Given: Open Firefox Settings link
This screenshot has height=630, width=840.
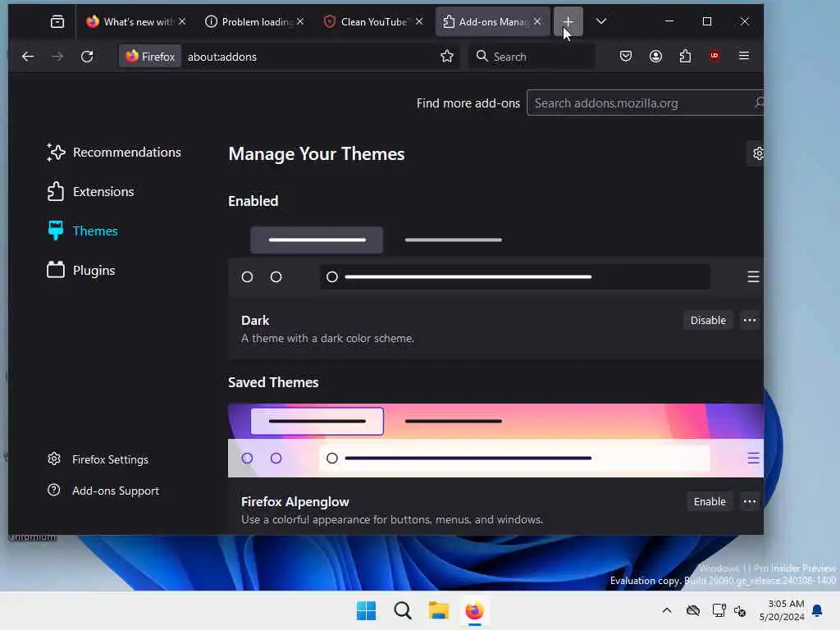Looking at the screenshot, I should [x=98, y=459].
